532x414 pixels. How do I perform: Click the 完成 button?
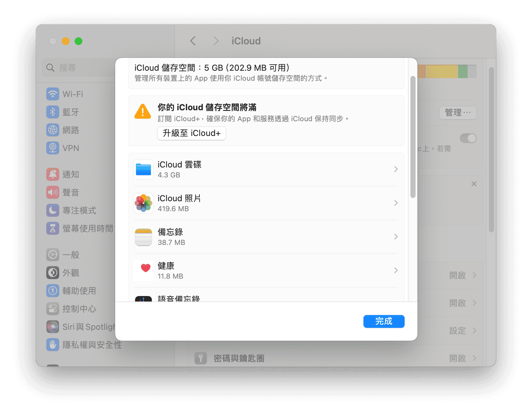384,321
